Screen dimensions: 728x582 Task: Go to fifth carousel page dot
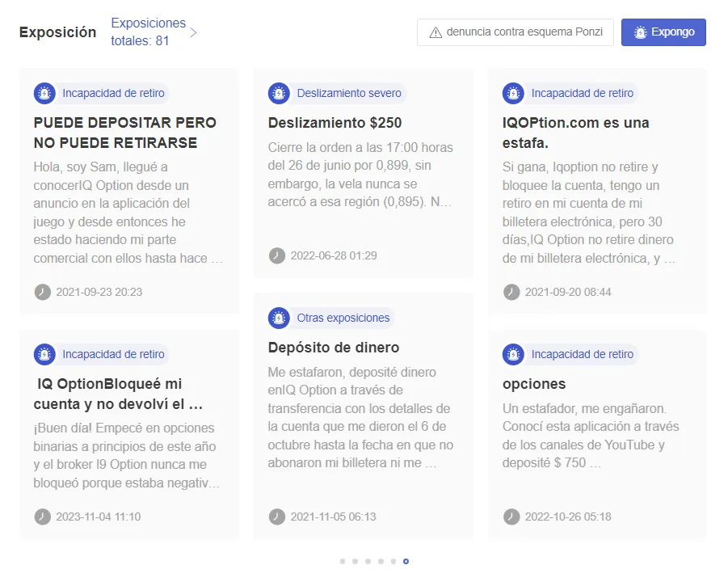(393, 562)
